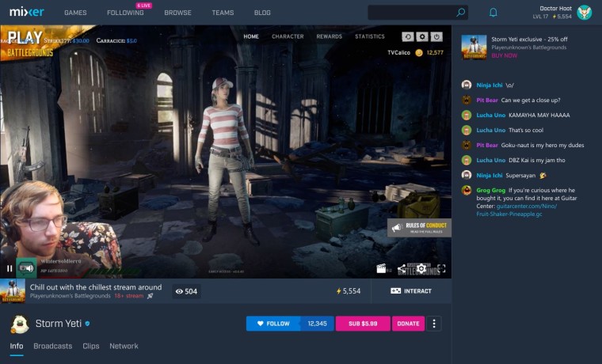
Task: Share the stream via share icon
Action: coord(402,269)
